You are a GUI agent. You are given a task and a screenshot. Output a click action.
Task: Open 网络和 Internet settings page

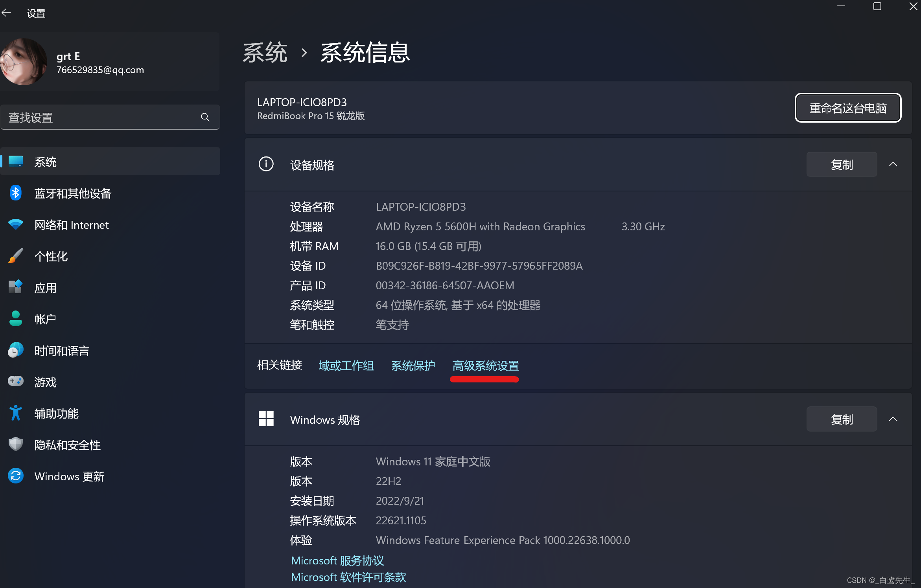pyautogui.click(x=110, y=224)
